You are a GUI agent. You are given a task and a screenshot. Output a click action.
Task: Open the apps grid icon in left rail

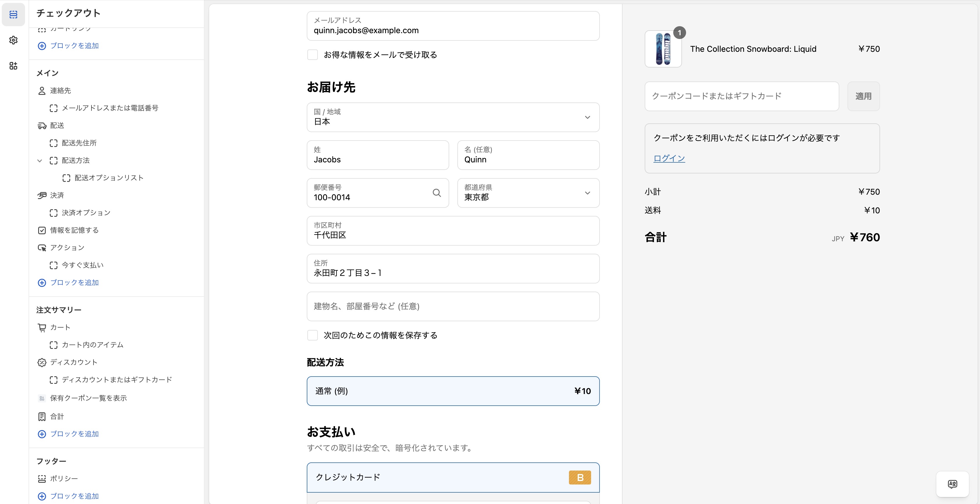[13, 66]
